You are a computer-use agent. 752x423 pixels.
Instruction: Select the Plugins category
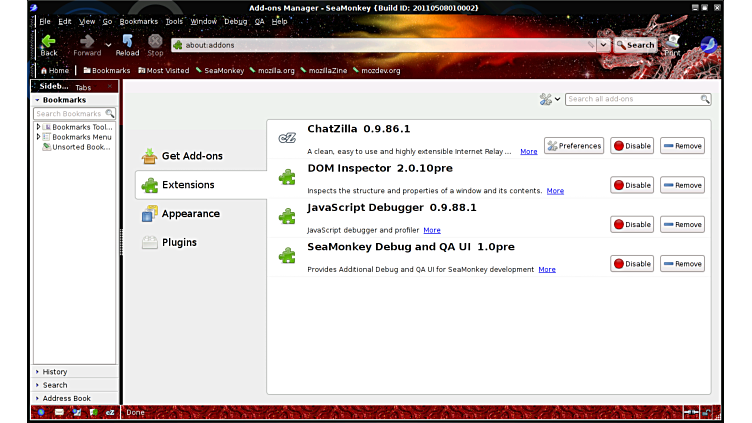(179, 242)
